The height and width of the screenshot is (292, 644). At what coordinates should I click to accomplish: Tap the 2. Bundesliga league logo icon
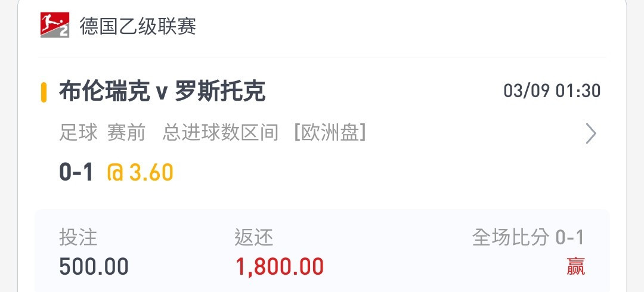(x=55, y=25)
